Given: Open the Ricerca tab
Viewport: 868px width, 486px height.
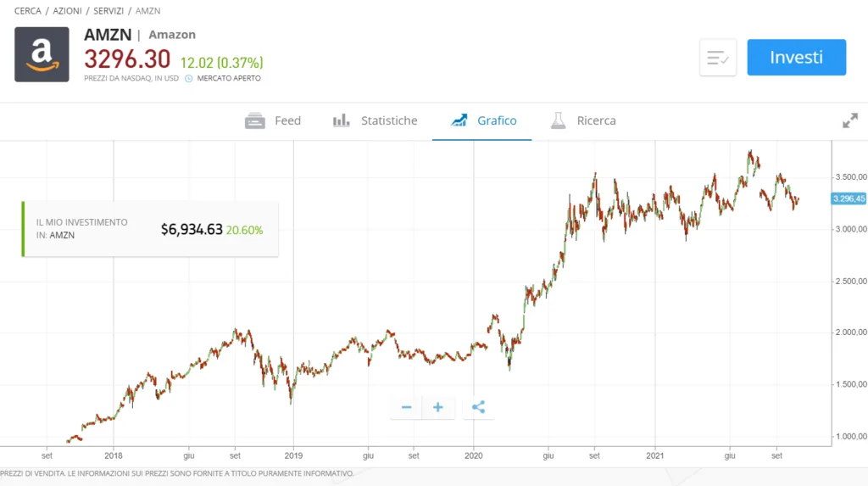Looking at the screenshot, I should (583, 120).
